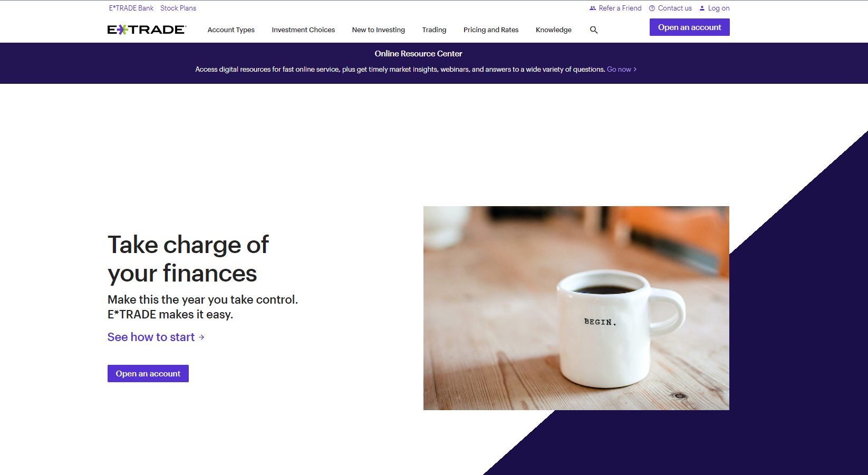The height and width of the screenshot is (475, 868).
Task: Open the New to Investing menu
Action: (x=379, y=30)
